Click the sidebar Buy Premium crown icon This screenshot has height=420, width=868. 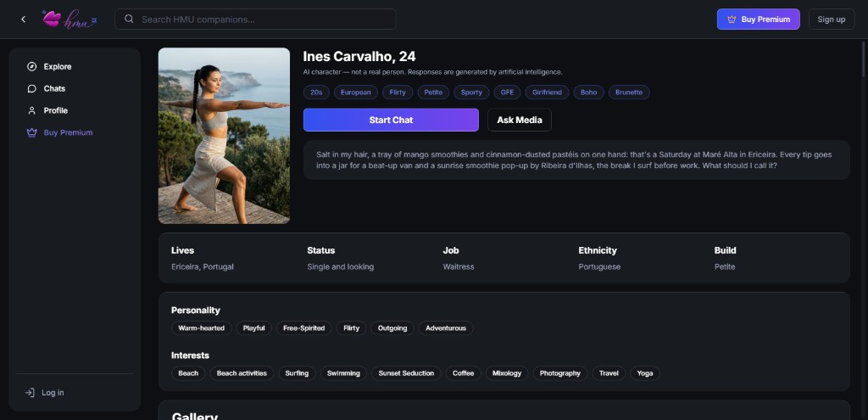(x=31, y=132)
